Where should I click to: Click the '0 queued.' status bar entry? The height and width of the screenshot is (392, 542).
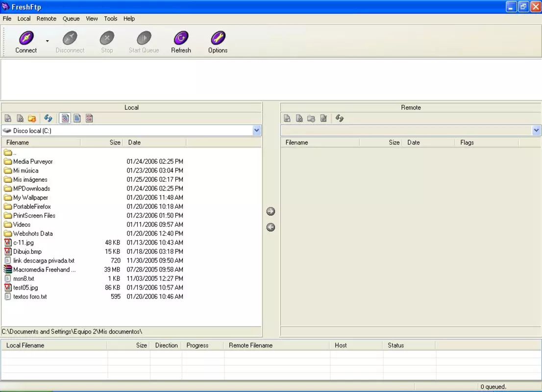493,387
